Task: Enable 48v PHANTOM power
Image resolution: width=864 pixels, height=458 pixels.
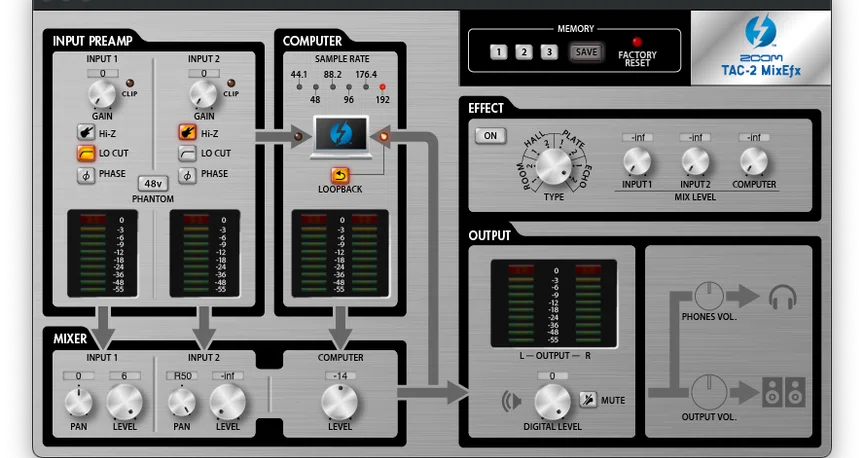Action: click(153, 184)
